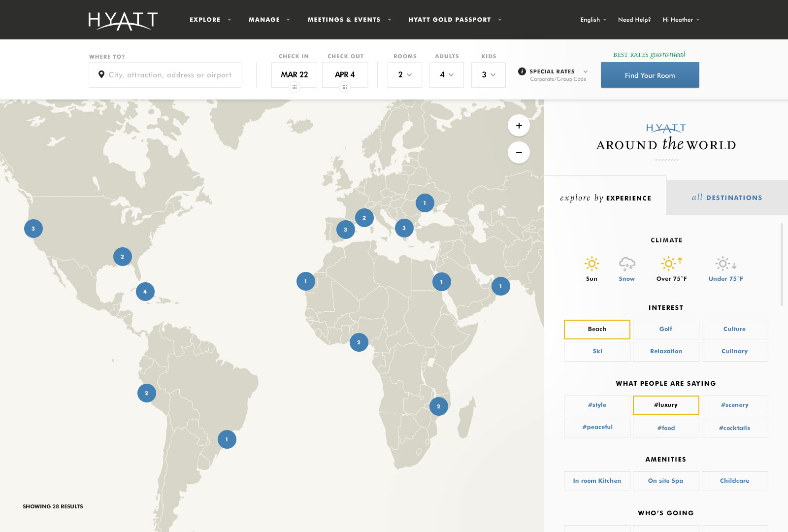Viewport: 788px width, 532px height.
Task: Expand the Kids count dropdown
Action: [488, 75]
